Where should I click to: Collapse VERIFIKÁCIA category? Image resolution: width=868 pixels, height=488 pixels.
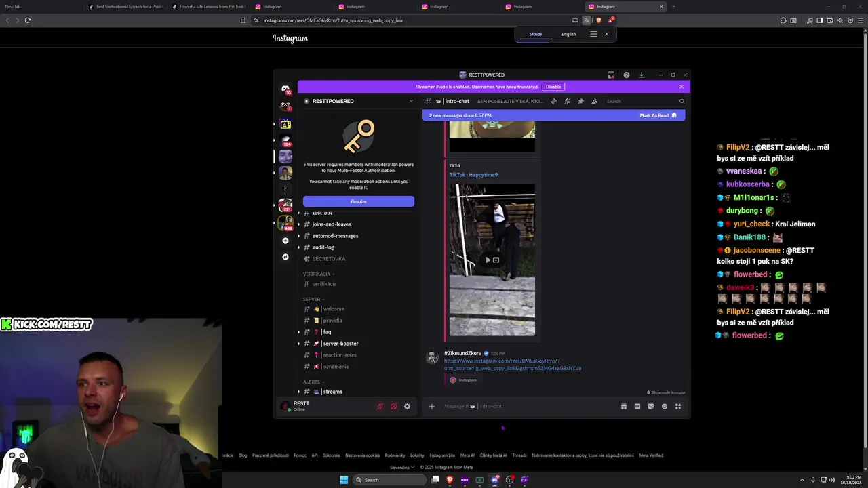319,274
